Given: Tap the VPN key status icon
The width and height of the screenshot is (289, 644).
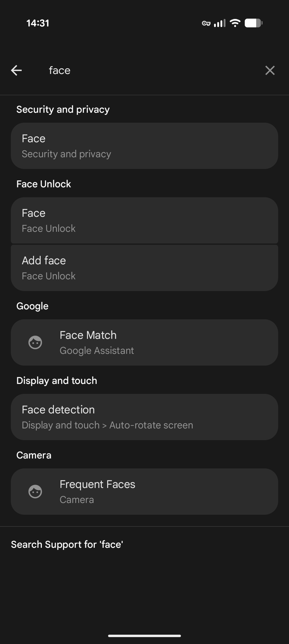Looking at the screenshot, I should [206, 23].
